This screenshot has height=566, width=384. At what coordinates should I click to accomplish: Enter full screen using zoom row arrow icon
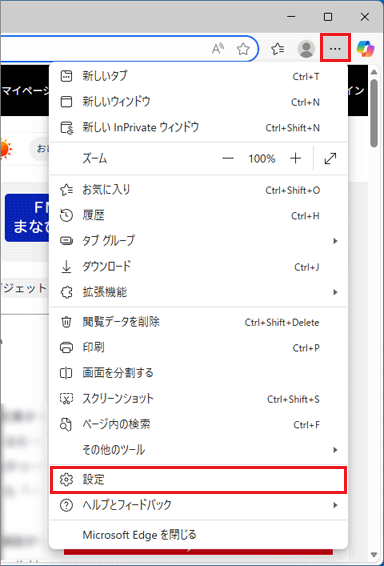(330, 158)
